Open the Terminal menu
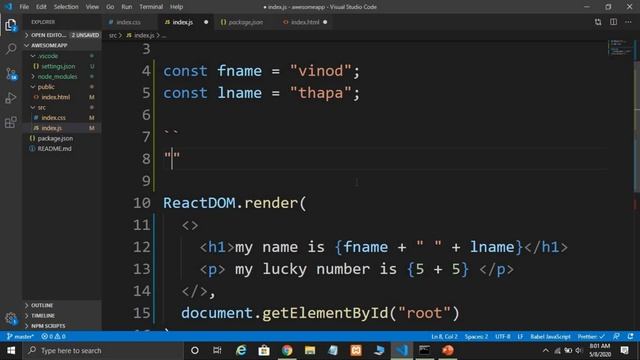640x360 pixels. pyautogui.click(x=151, y=7)
